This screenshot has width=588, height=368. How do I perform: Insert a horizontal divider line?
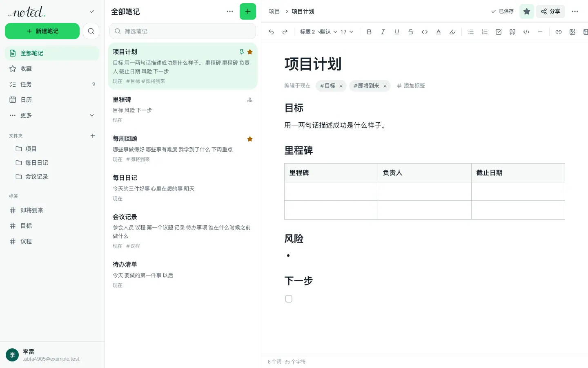pos(540,32)
